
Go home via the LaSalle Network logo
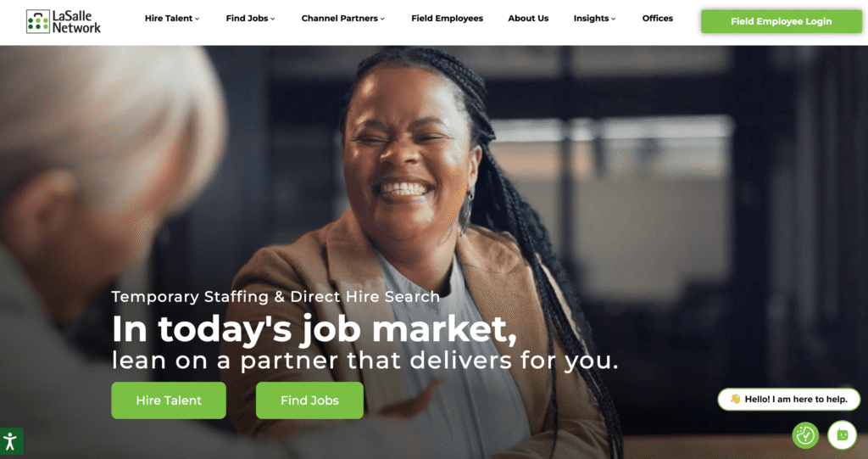[64, 21]
